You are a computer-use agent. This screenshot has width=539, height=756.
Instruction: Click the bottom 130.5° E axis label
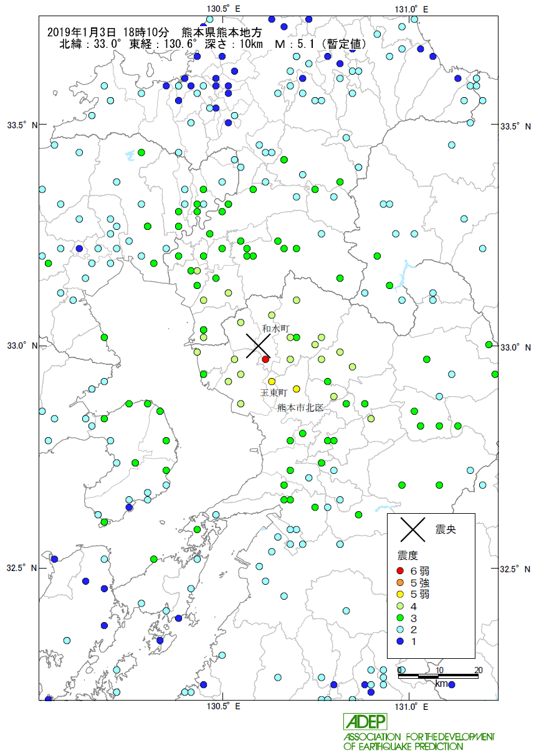click(223, 707)
